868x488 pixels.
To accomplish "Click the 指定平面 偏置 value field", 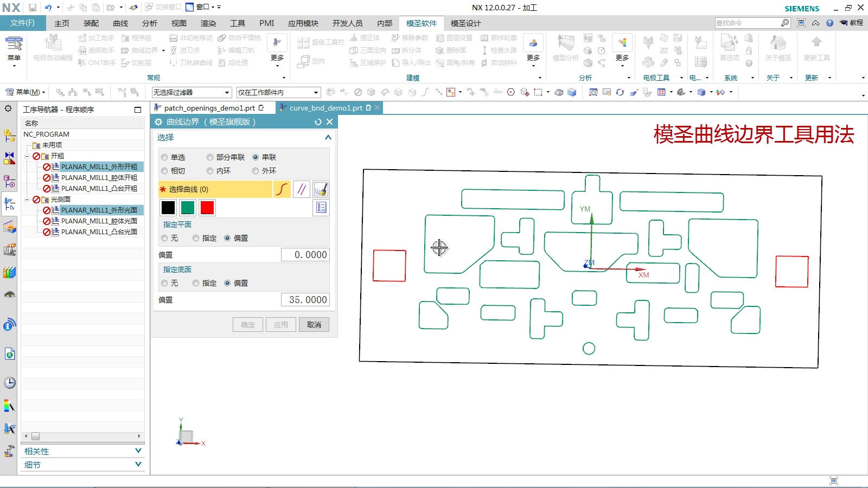I will point(305,255).
